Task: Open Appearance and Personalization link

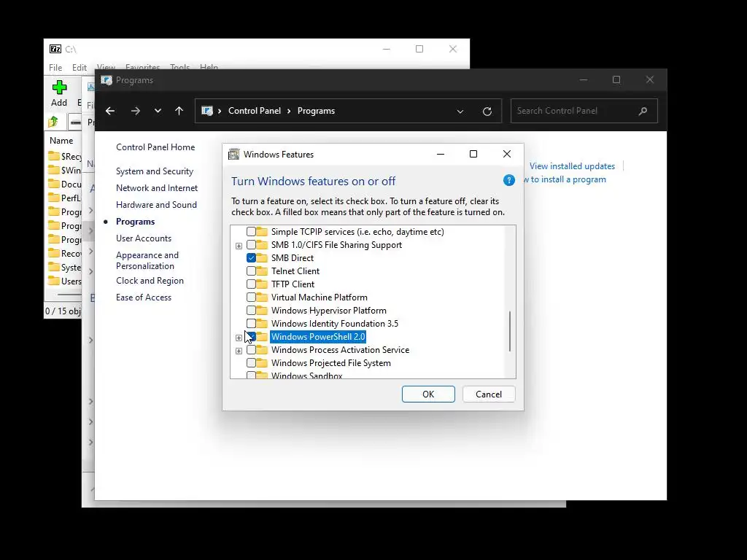Action: click(147, 260)
